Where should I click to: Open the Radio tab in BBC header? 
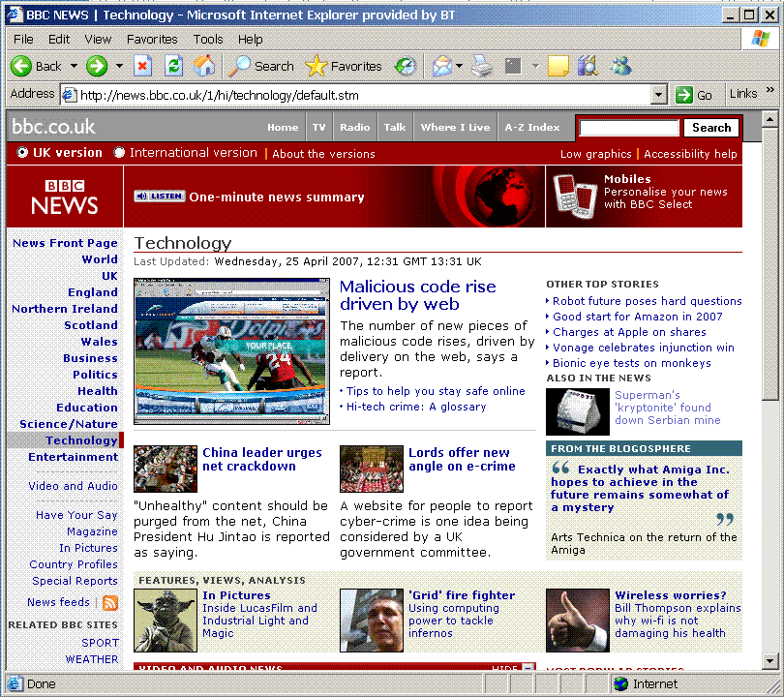[x=354, y=127]
